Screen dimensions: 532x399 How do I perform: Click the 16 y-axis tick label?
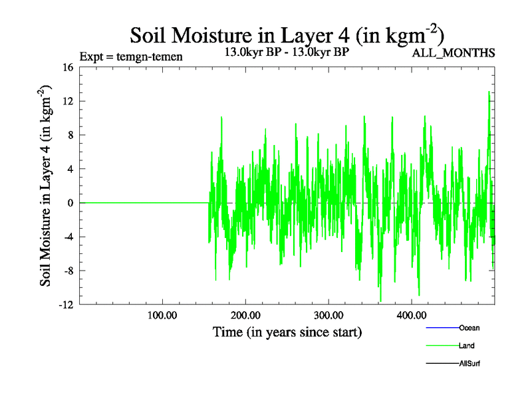[68, 67]
